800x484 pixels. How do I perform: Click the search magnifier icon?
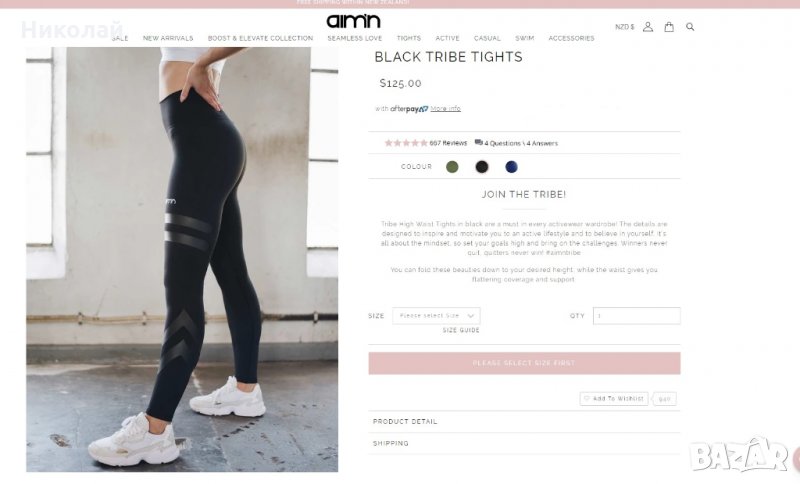[690, 27]
